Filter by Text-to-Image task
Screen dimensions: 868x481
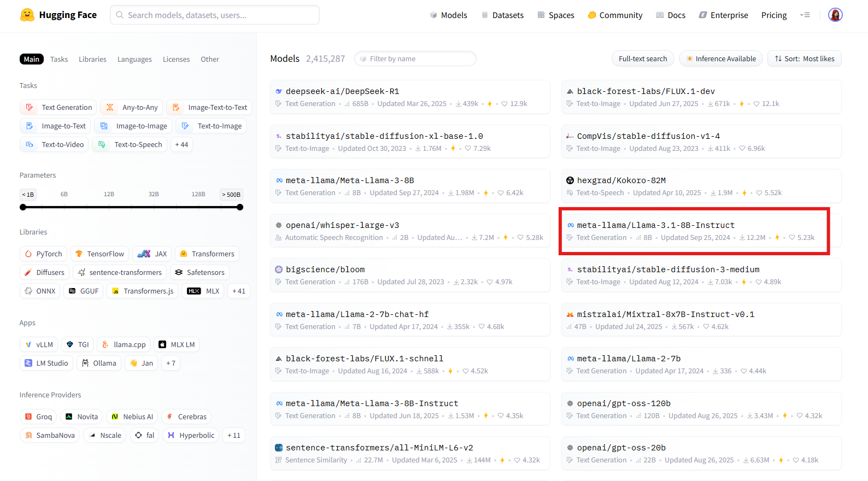click(x=211, y=126)
